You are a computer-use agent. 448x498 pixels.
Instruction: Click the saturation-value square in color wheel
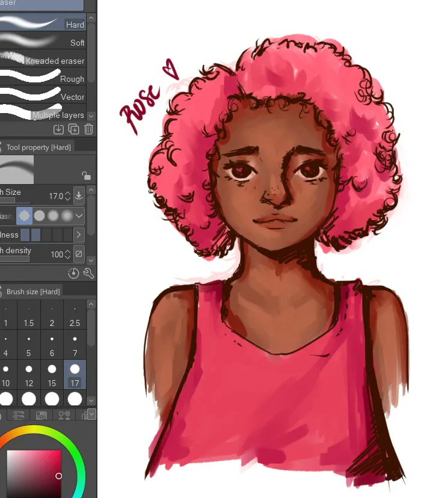tap(33, 473)
